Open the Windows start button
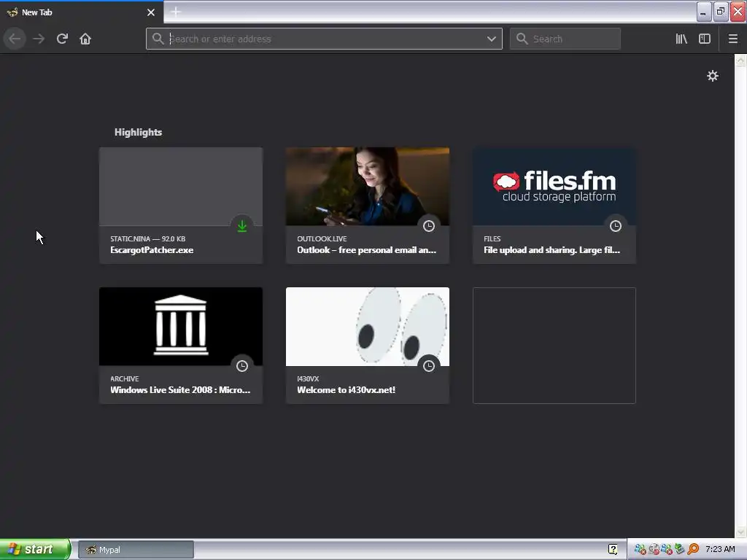 click(x=35, y=549)
